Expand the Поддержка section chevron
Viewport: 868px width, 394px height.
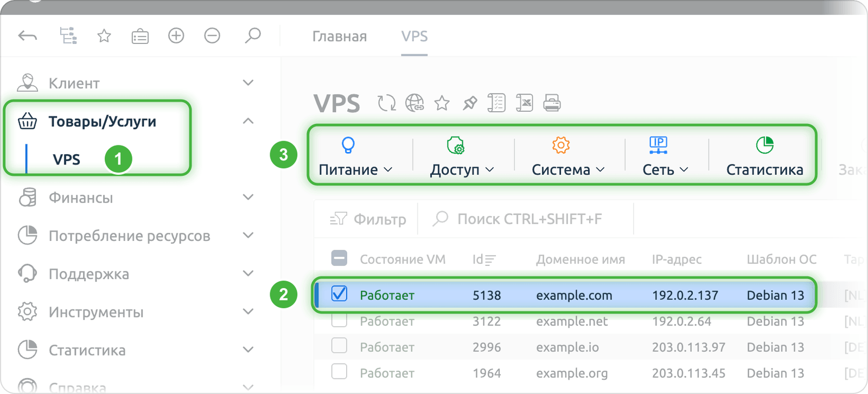[x=248, y=274]
